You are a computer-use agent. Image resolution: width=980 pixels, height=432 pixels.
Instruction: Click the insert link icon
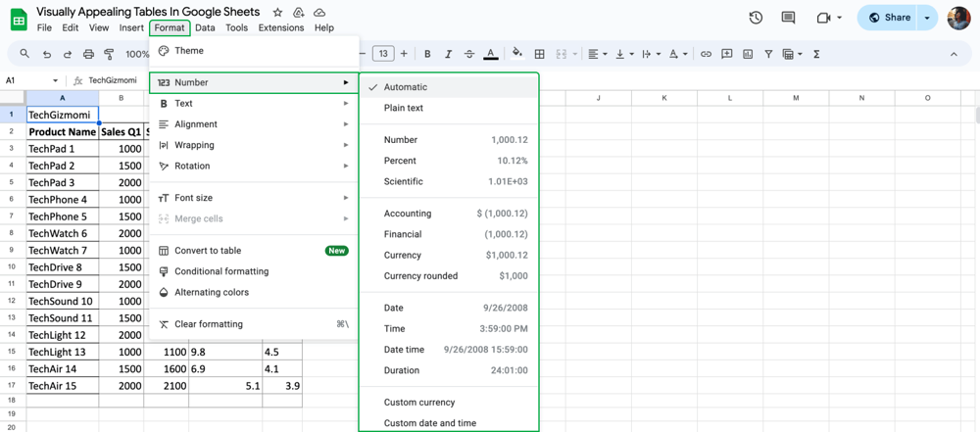tap(706, 54)
